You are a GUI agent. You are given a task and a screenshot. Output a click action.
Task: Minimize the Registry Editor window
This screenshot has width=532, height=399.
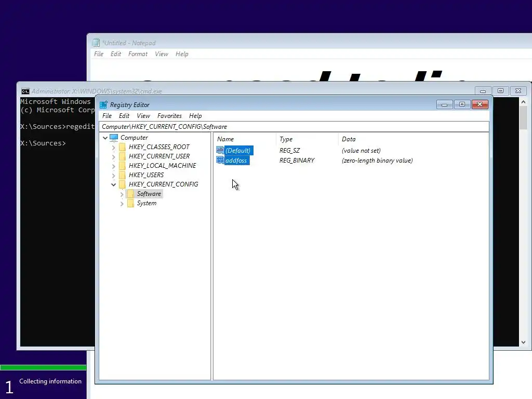[445, 104]
